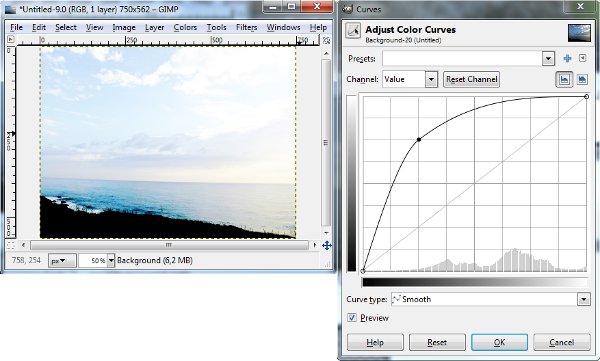Open the px units dropdown in status bar
The height and width of the screenshot is (361, 600).
(62, 261)
